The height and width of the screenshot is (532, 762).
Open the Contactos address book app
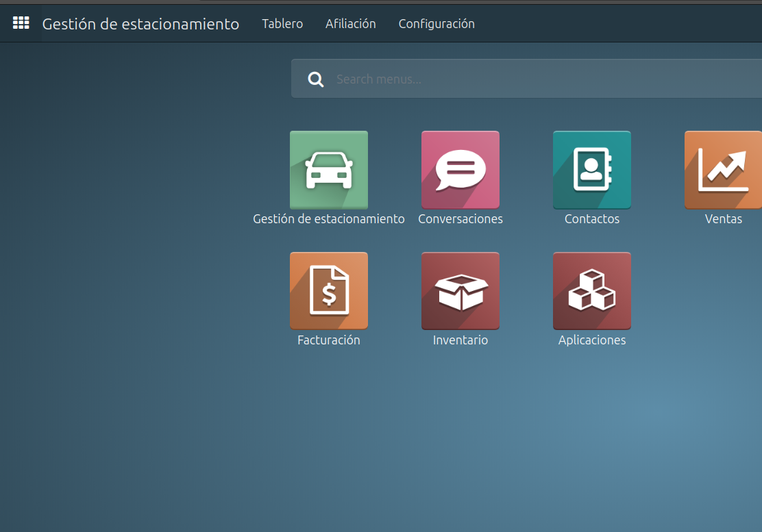pos(592,170)
